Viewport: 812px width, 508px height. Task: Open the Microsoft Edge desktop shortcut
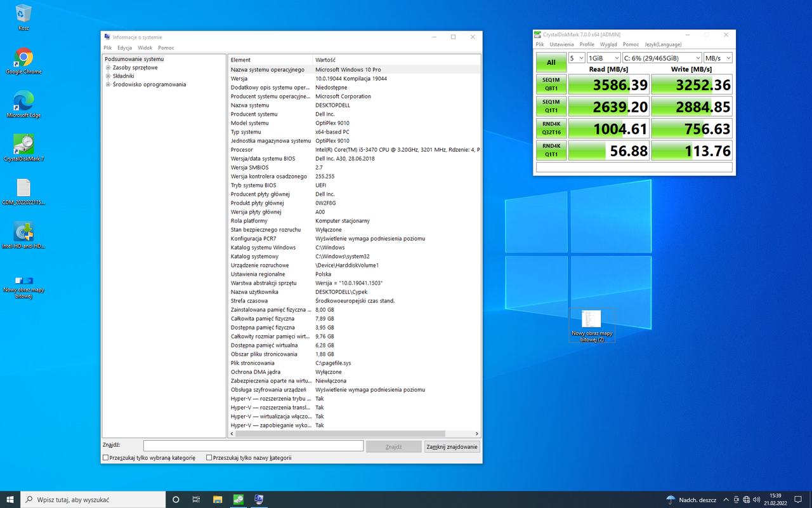coord(23,105)
